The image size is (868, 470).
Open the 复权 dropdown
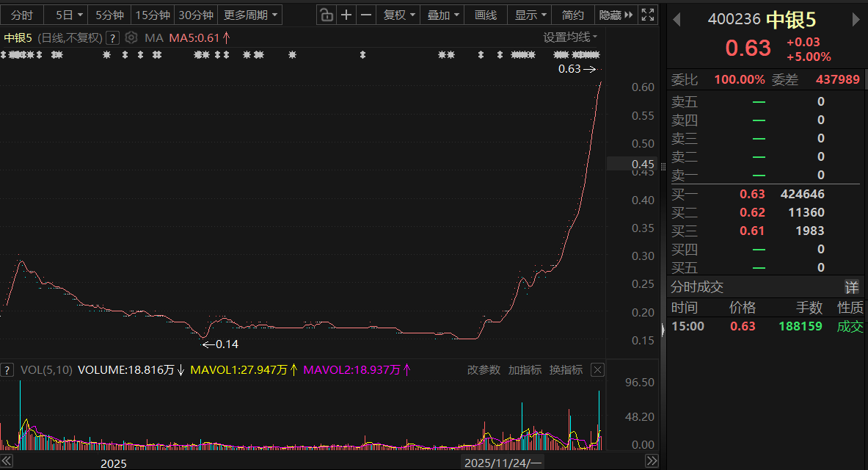(398, 15)
